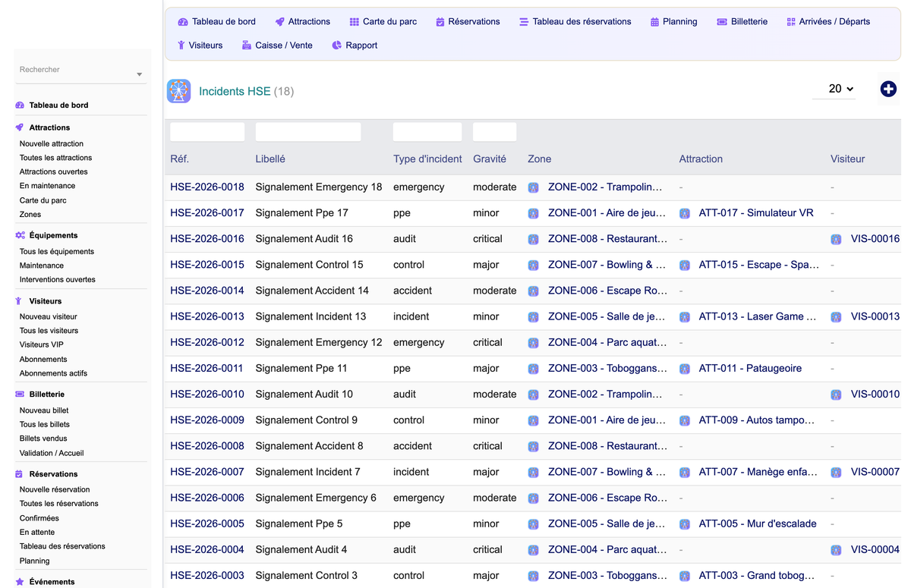Click the Tableau des réservations bars icon
This screenshot has width=911, height=588.
[524, 22]
